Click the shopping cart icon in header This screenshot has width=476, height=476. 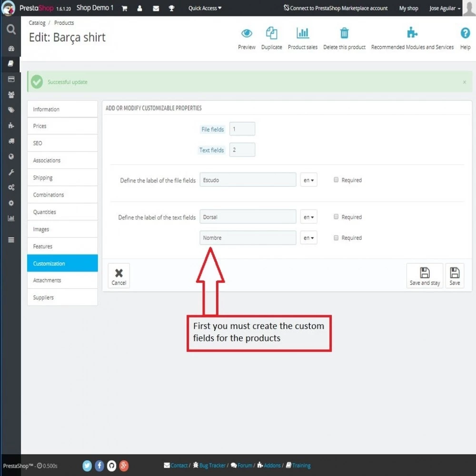(124, 9)
